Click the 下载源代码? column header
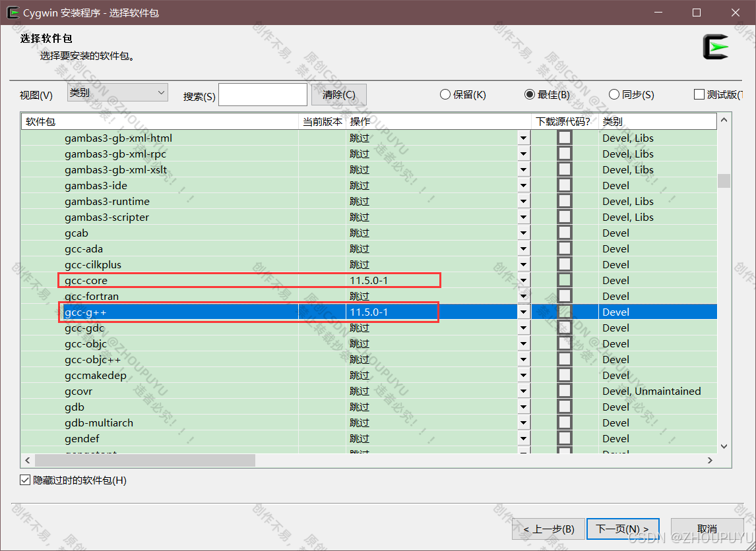 tap(565, 122)
